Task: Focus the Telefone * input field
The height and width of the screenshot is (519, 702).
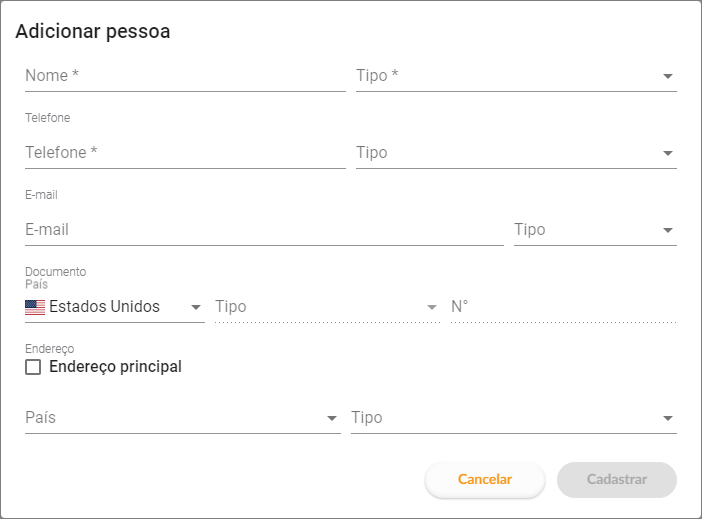Action: (x=185, y=153)
